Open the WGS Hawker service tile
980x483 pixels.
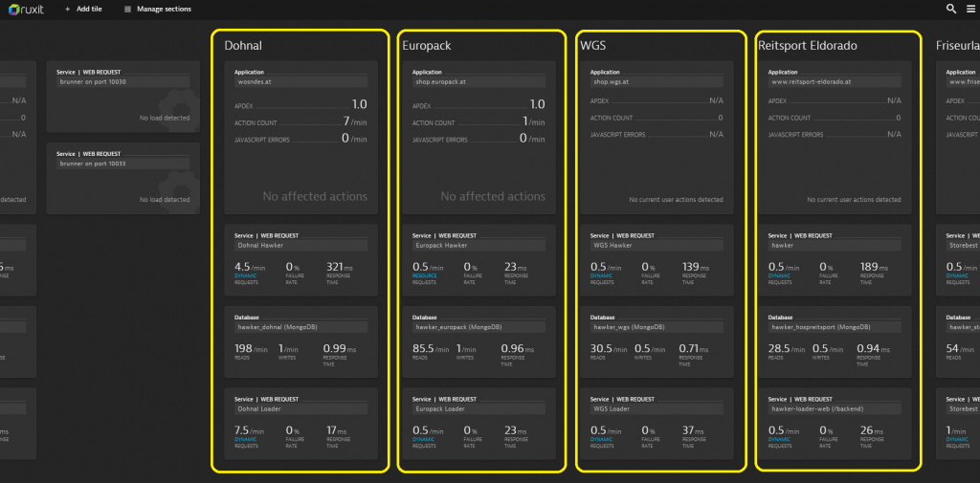click(657, 260)
